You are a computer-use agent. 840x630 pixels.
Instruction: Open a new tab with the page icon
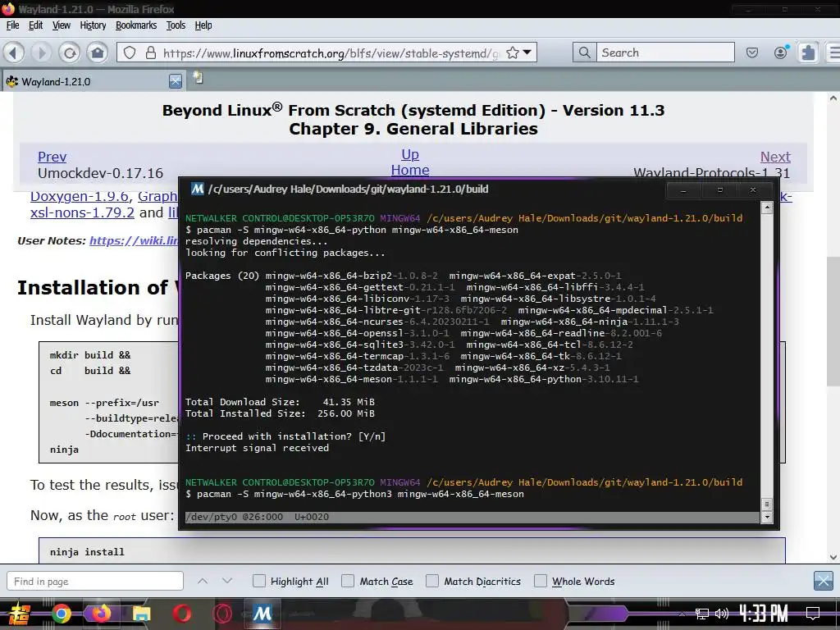pyautogui.click(x=198, y=78)
